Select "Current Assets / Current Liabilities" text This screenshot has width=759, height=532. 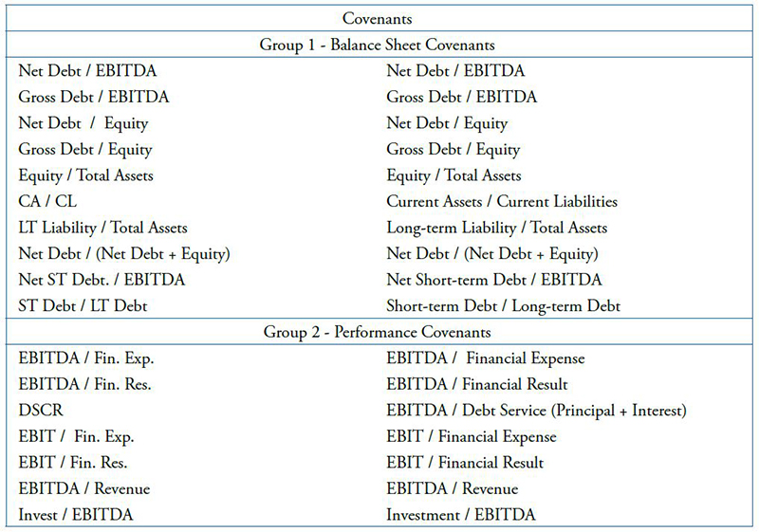click(x=502, y=202)
